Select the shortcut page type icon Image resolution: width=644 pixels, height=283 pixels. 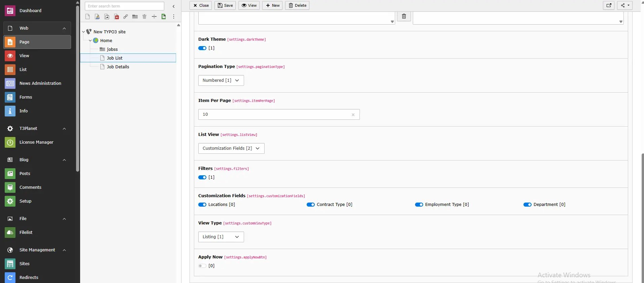(x=107, y=16)
